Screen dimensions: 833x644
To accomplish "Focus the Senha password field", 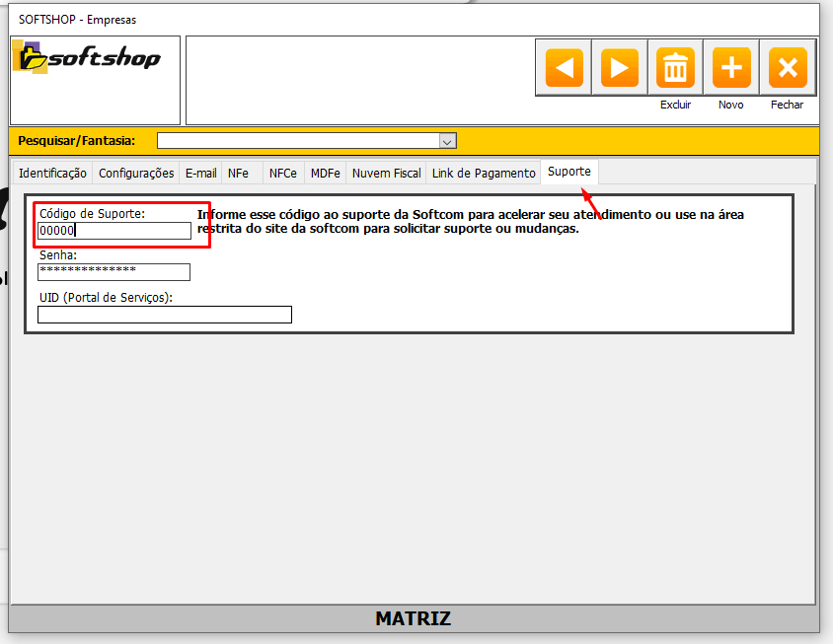I will tap(114, 271).
